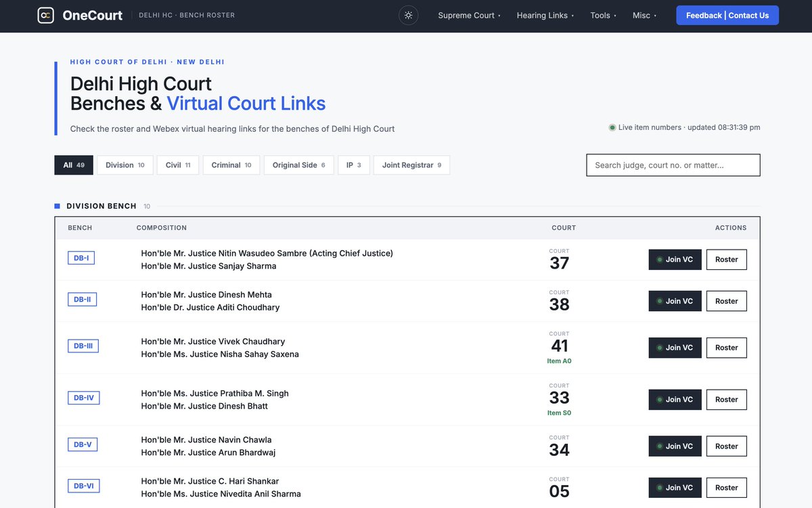
Task: Click the 'Item A0' live item label
Action: click(560, 361)
